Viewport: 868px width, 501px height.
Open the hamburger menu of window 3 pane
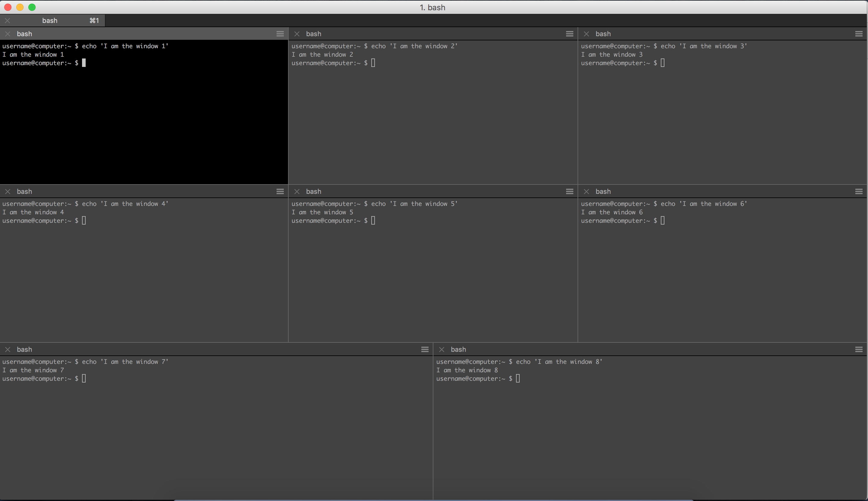[x=859, y=34]
